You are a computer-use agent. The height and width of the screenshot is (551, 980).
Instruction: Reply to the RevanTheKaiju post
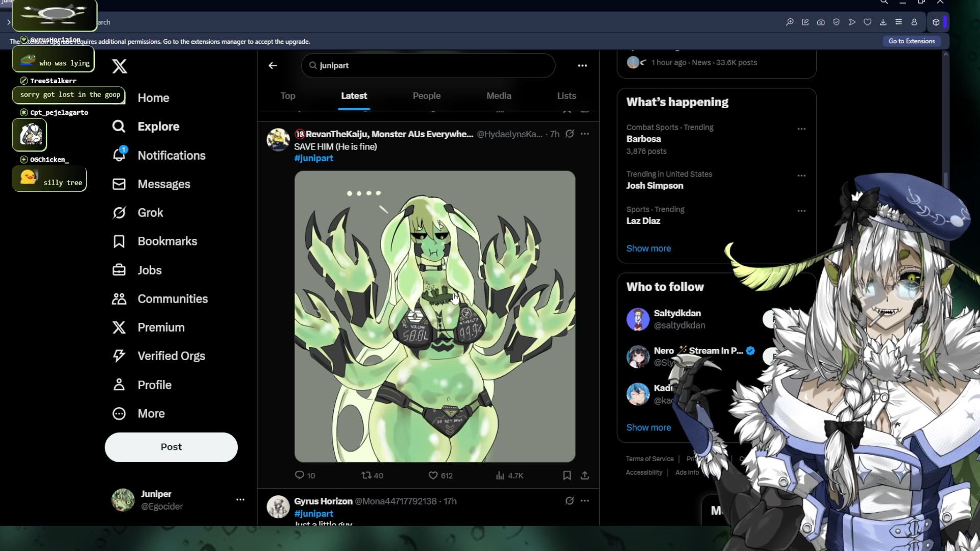pyautogui.click(x=300, y=475)
